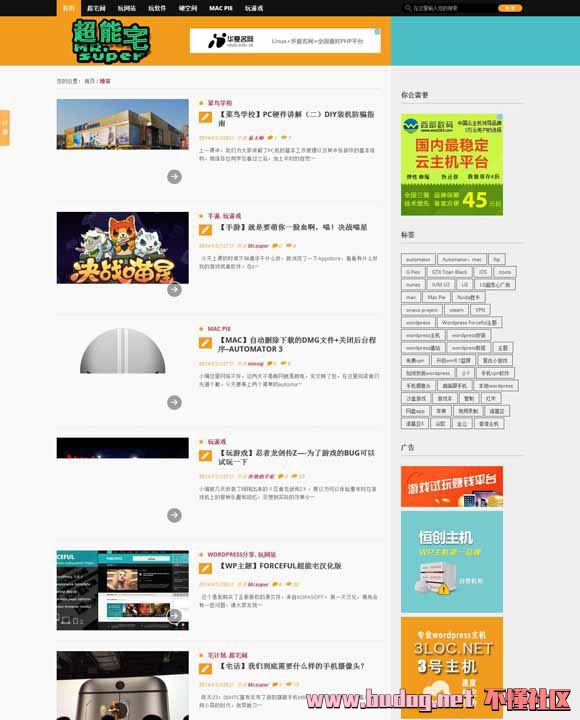
Task: Click the round arrow icon under the Mac Pro image
Action: click(174, 402)
